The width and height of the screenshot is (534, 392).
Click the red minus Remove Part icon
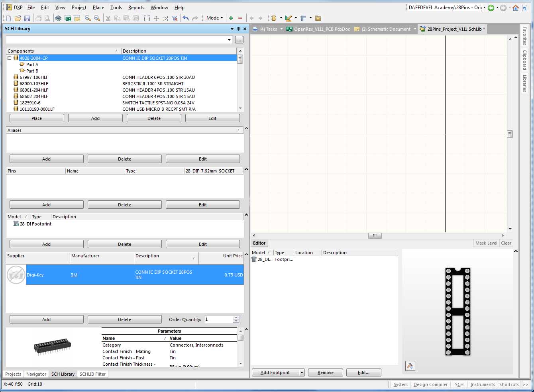(240, 18)
